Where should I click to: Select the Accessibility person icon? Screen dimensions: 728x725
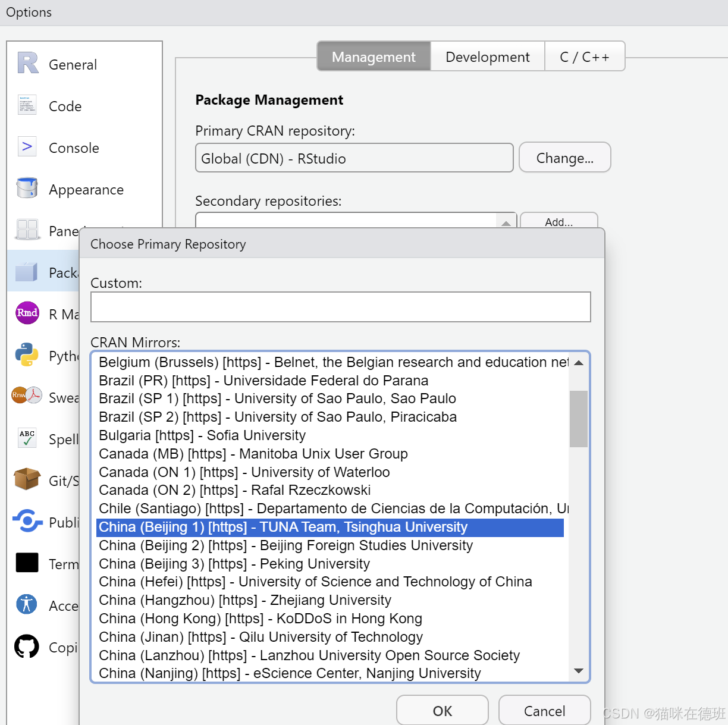(x=27, y=604)
